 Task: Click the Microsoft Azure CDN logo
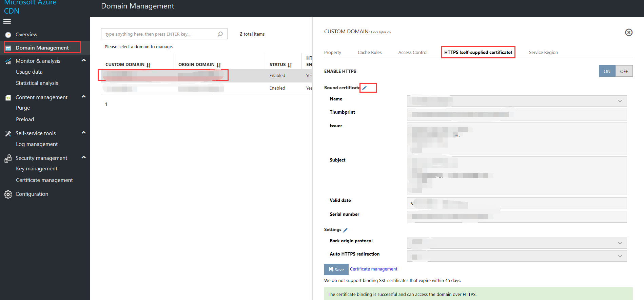point(30,7)
